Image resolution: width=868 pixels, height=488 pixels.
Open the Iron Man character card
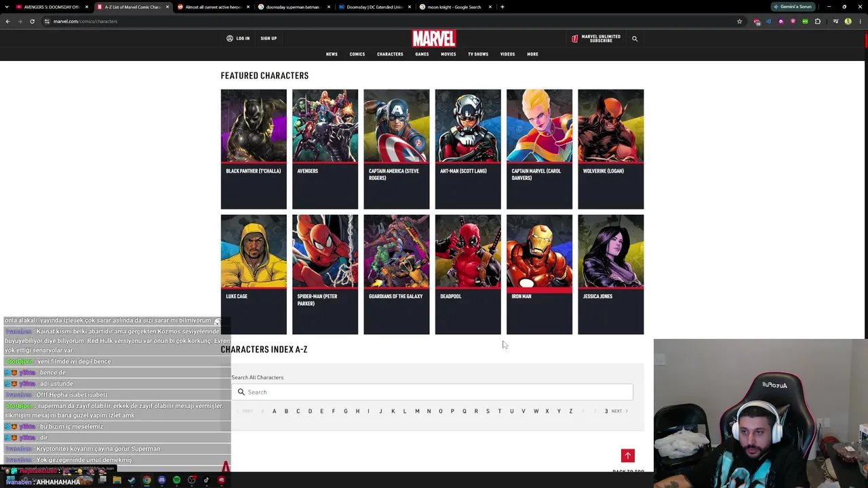tap(540, 274)
